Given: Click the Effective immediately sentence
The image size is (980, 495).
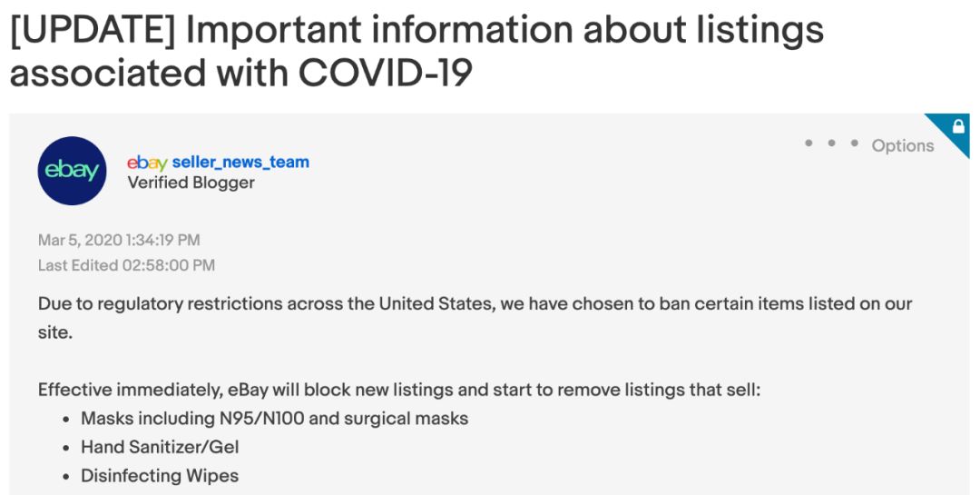Looking at the screenshot, I should [399, 390].
